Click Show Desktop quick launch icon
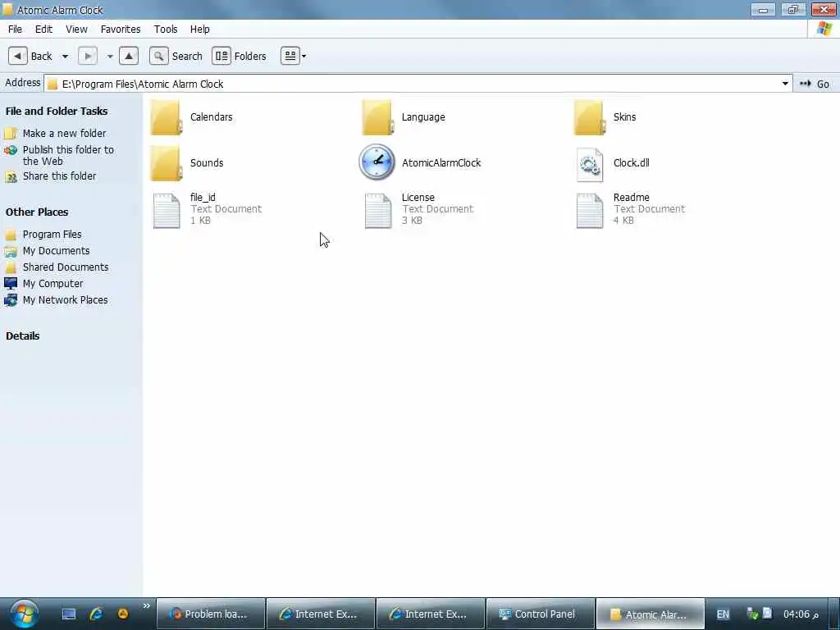This screenshot has width=840, height=630. [x=69, y=614]
